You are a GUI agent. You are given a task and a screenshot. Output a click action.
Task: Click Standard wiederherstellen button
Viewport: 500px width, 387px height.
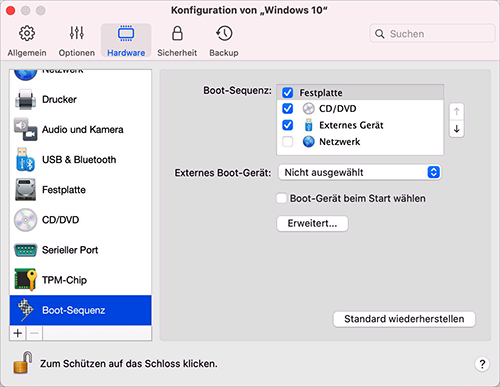(404, 319)
